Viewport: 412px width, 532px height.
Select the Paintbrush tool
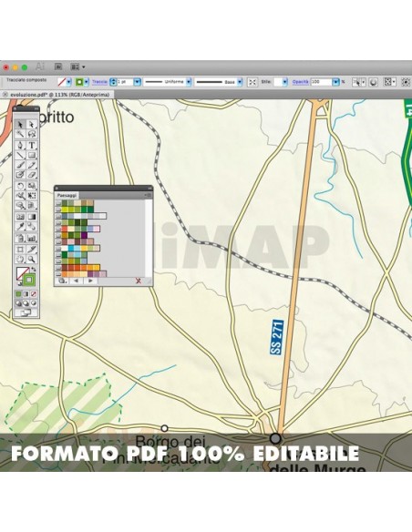point(20,165)
